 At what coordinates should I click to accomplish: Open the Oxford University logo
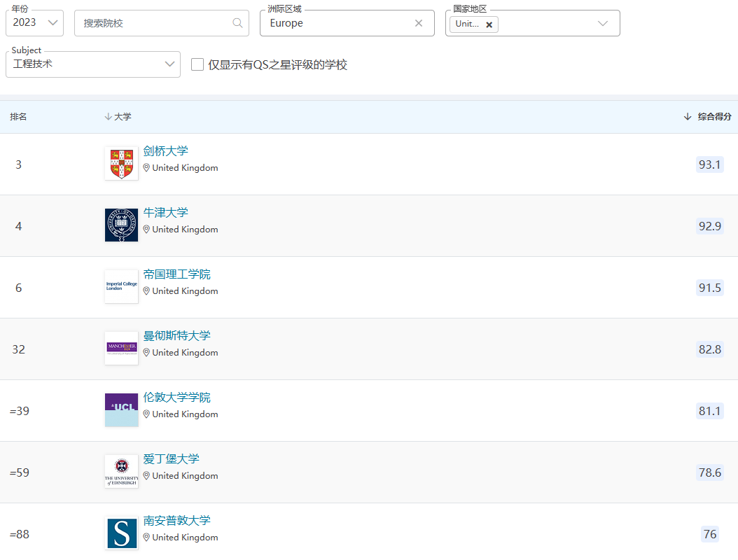point(121,225)
